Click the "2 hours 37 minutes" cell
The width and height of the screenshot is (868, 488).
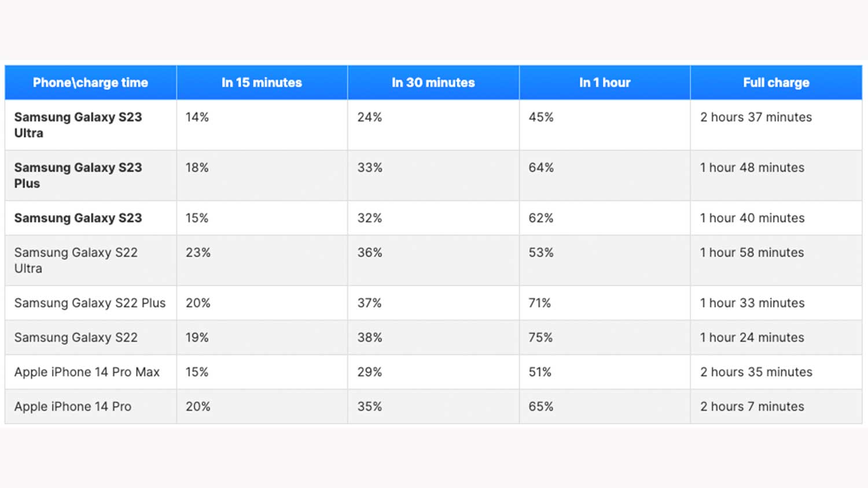click(x=756, y=117)
